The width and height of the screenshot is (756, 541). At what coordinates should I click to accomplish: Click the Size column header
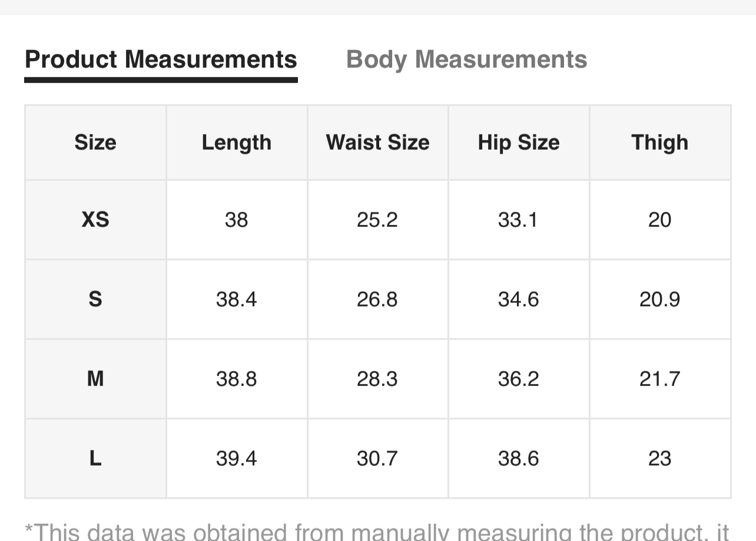(x=95, y=143)
